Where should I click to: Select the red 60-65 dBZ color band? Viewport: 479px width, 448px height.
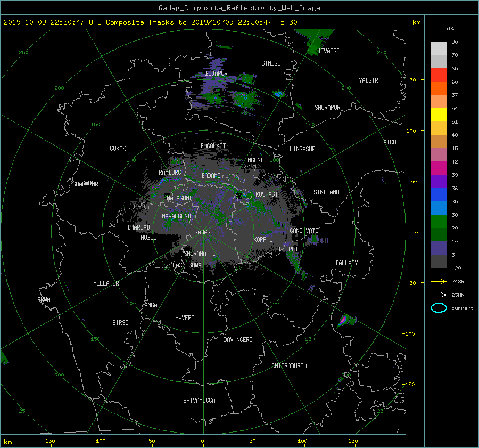pos(439,75)
